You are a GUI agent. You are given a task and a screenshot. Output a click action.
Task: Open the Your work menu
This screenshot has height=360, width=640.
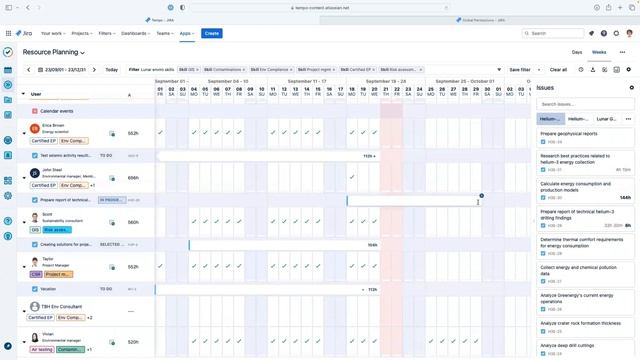53,33
